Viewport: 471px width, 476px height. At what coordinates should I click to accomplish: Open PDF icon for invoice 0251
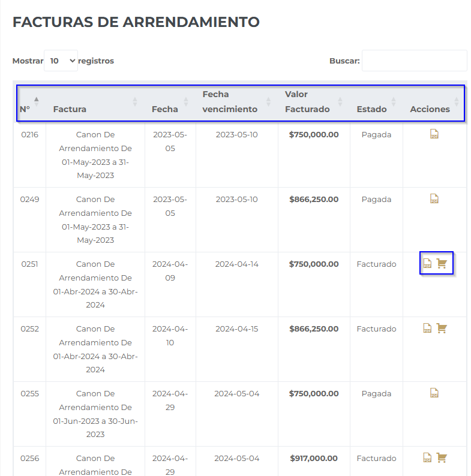point(427,264)
